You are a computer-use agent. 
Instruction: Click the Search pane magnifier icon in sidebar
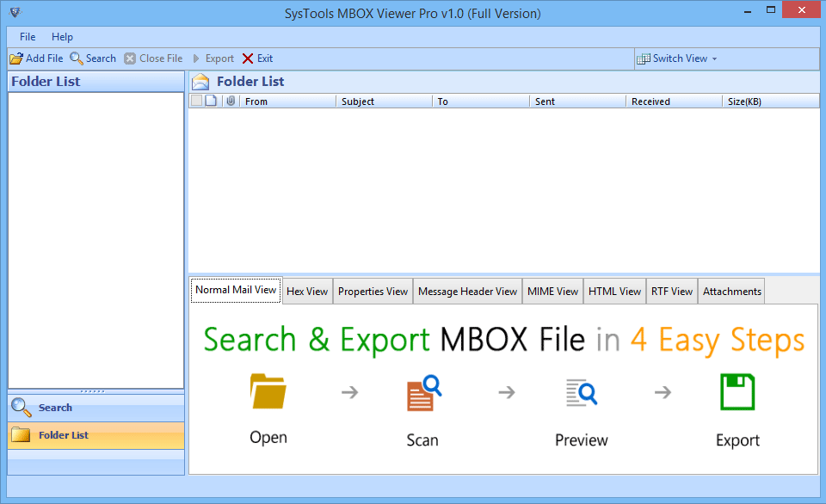click(21, 407)
